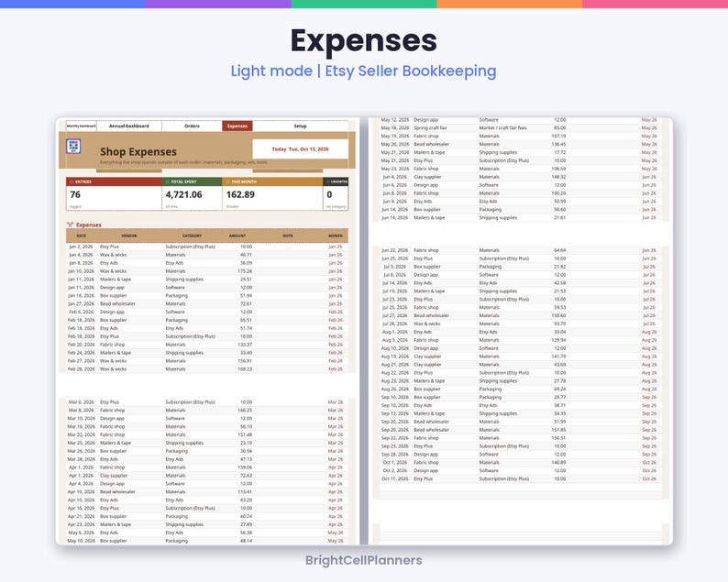Open the Setup tab

[x=300, y=126]
